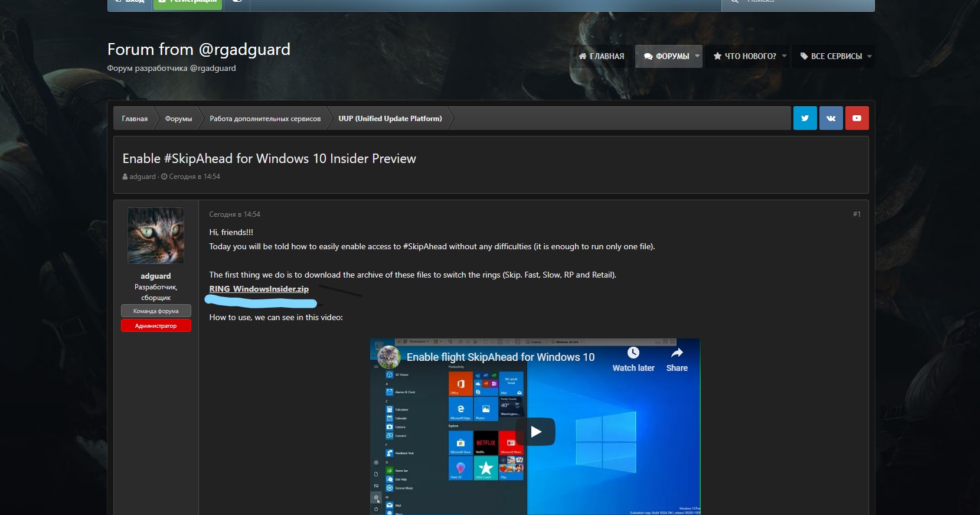This screenshot has height=515, width=980.
Task: Open adguard author link below the thread title
Action: point(142,177)
